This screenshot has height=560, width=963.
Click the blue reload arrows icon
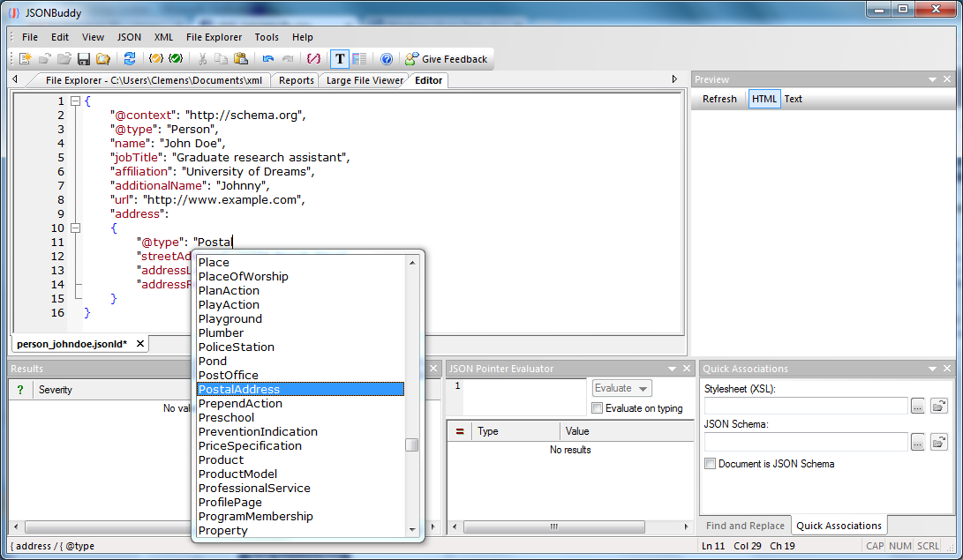(x=130, y=59)
